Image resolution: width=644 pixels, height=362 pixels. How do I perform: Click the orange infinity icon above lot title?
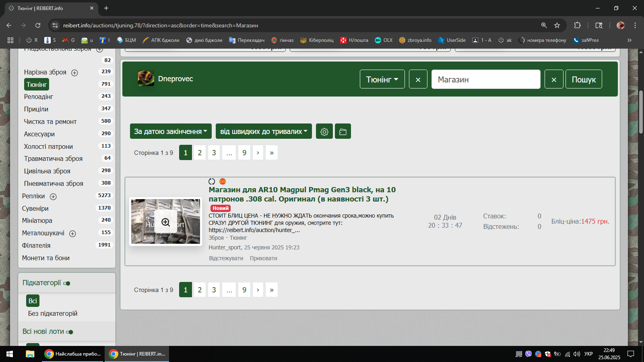click(x=223, y=181)
